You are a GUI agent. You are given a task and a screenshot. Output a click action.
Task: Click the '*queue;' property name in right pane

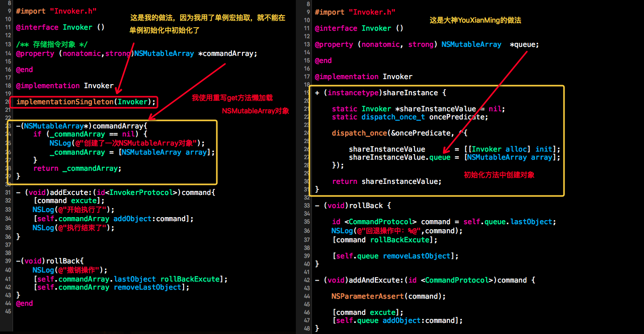tap(524, 44)
